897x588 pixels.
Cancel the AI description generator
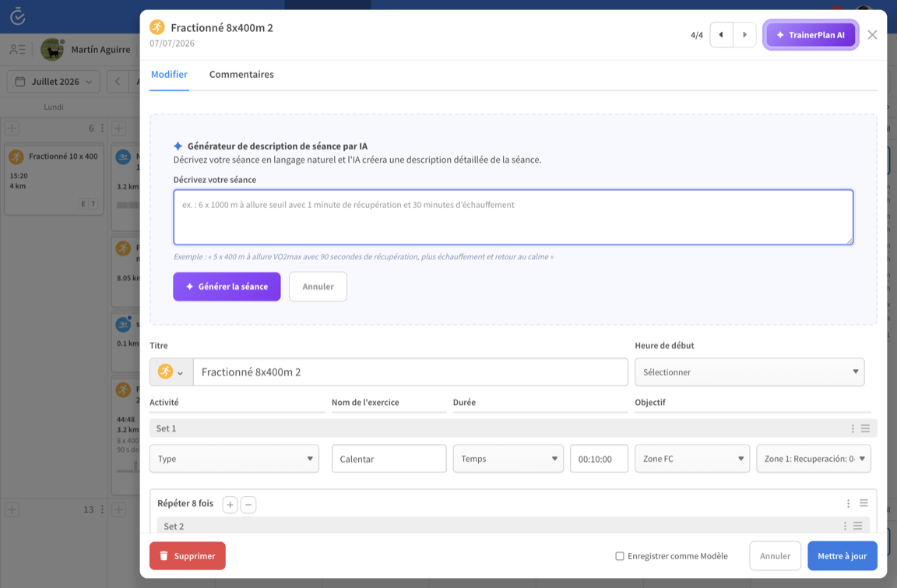coord(318,287)
